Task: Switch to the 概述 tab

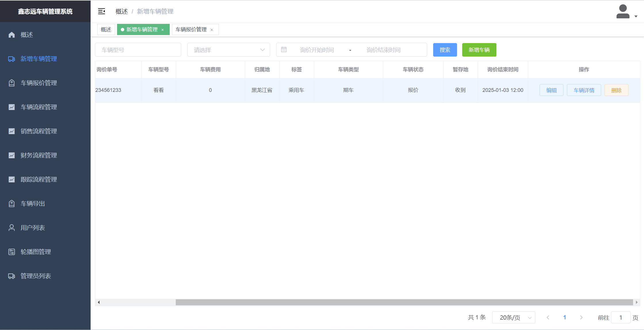Action: click(106, 30)
